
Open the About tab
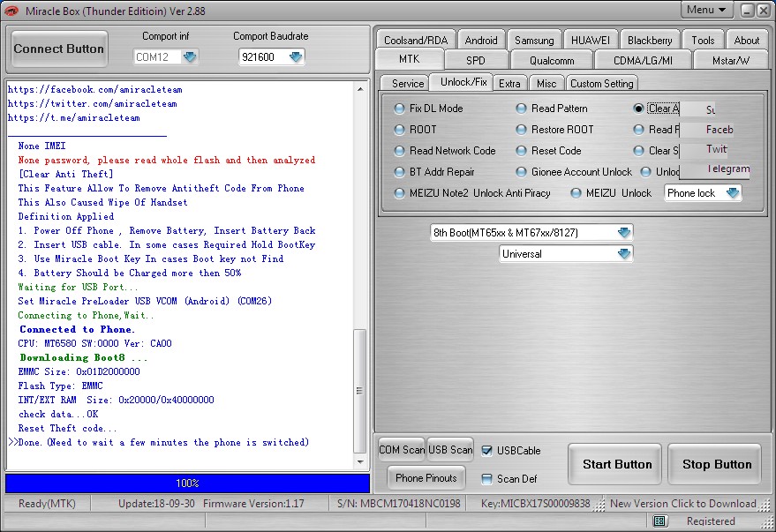coord(746,40)
